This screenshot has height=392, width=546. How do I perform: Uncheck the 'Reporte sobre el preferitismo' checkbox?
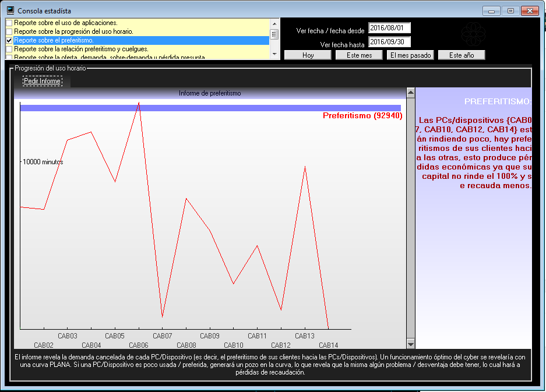(9, 40)
